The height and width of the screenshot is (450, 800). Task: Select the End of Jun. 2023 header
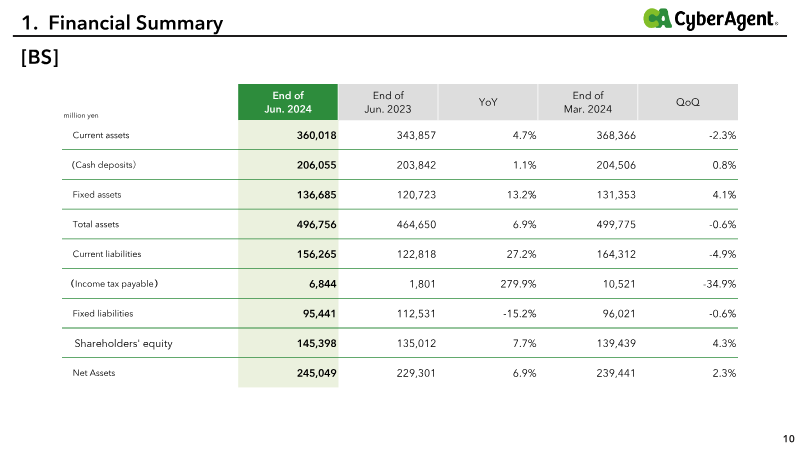pos(388,102)
